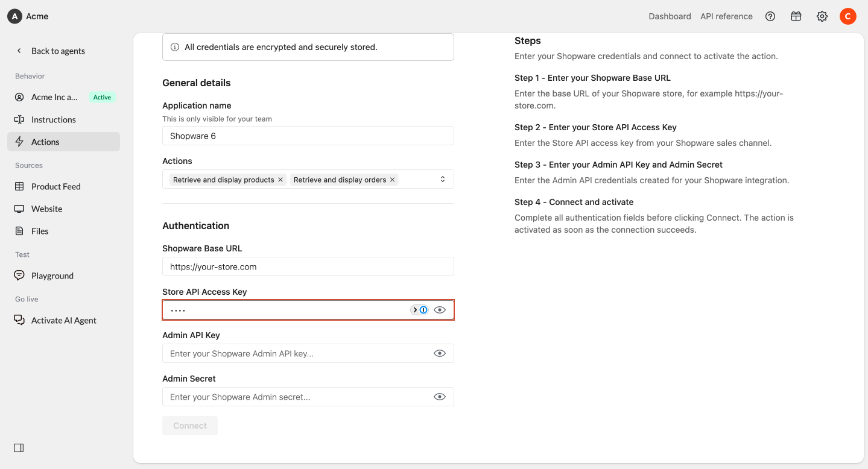Open the user avatar menu
The height and width of the screenshot is (469, 868).
pos(848,16)
